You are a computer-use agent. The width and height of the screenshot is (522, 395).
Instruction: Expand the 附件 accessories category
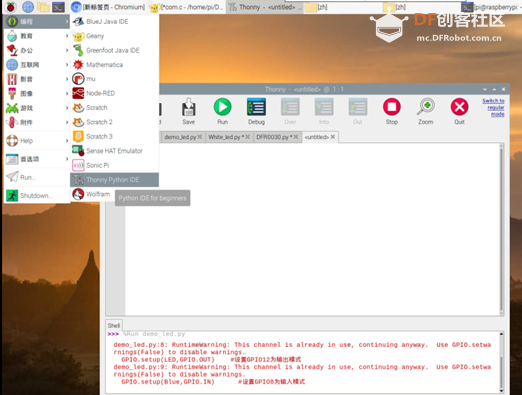[x=37, y=122]
